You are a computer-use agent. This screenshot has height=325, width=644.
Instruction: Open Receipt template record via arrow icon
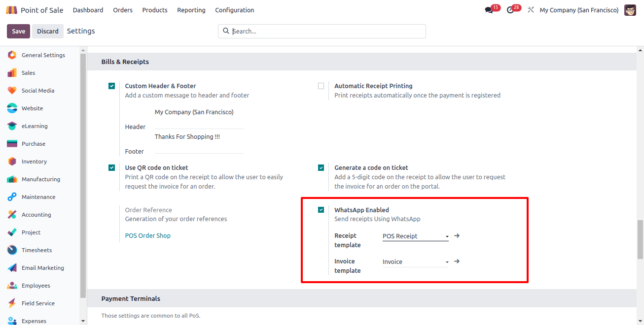pos(457,236)
